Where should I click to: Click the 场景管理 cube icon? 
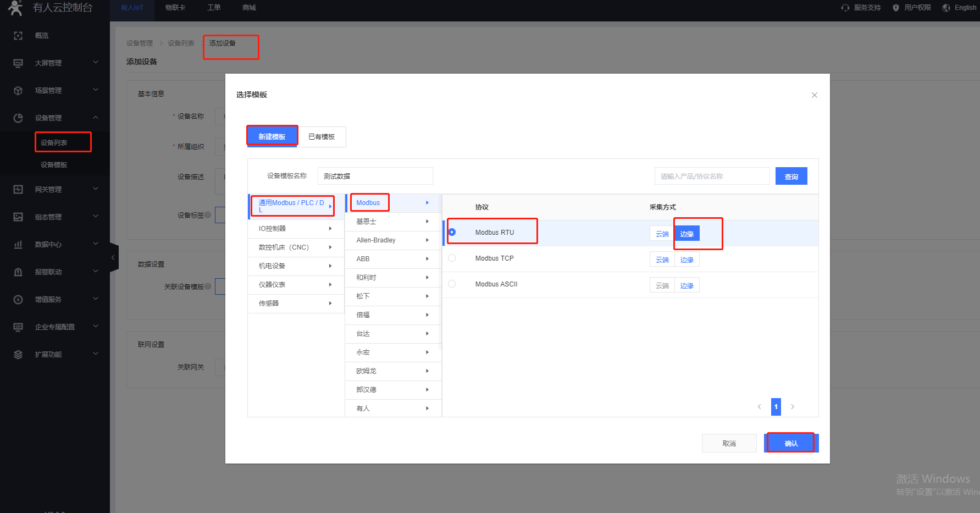(x=18, y=91)
